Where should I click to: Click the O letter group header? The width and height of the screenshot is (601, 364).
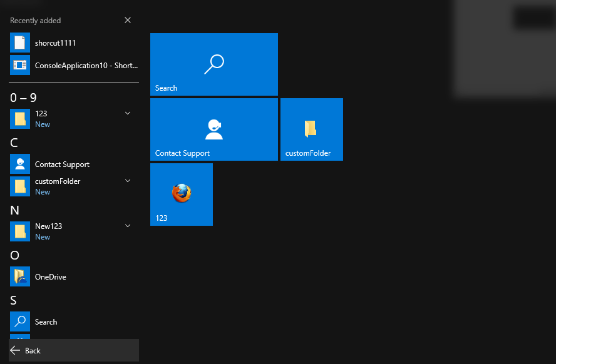pos(14,255)
